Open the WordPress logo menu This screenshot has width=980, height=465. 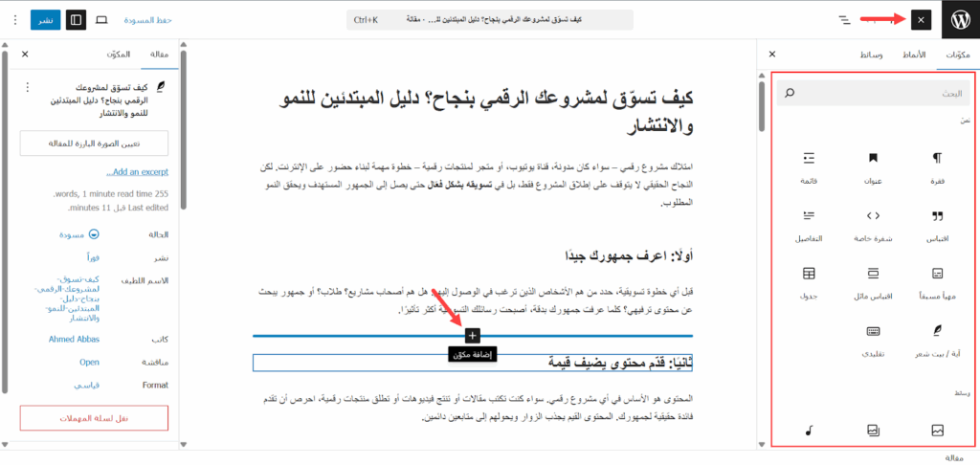[960, 19]
